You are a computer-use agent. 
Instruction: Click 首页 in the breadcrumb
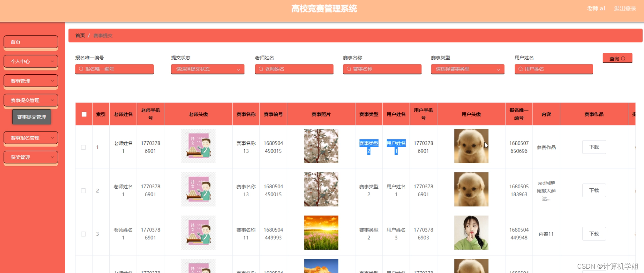(x=80, y=35)
